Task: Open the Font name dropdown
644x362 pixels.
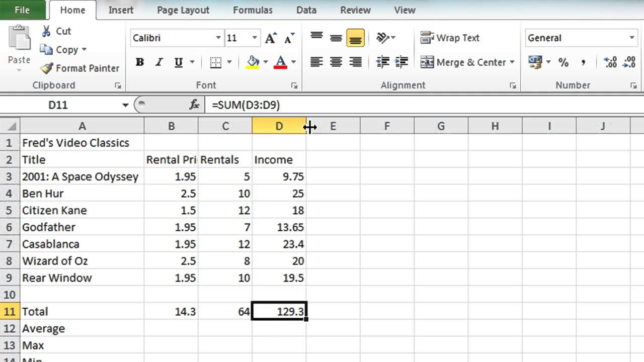Action: pos(218,38)
